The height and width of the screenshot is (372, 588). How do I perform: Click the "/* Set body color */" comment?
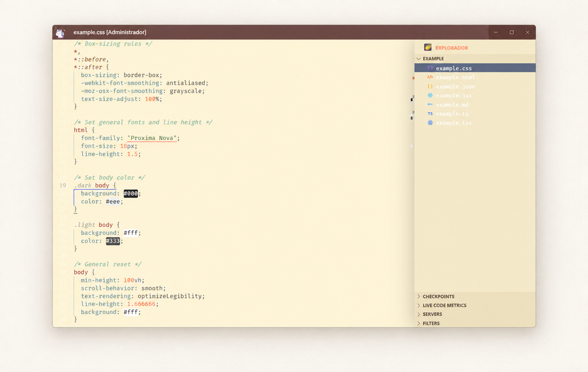109,177
